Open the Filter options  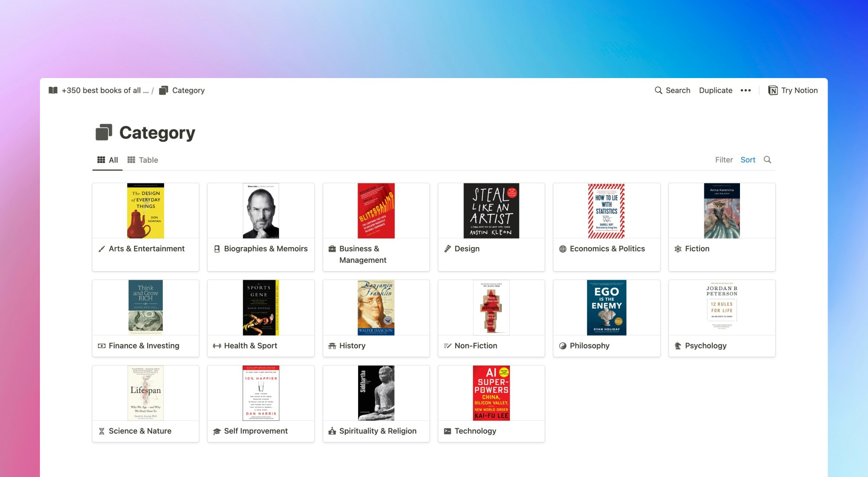point(724,160)
